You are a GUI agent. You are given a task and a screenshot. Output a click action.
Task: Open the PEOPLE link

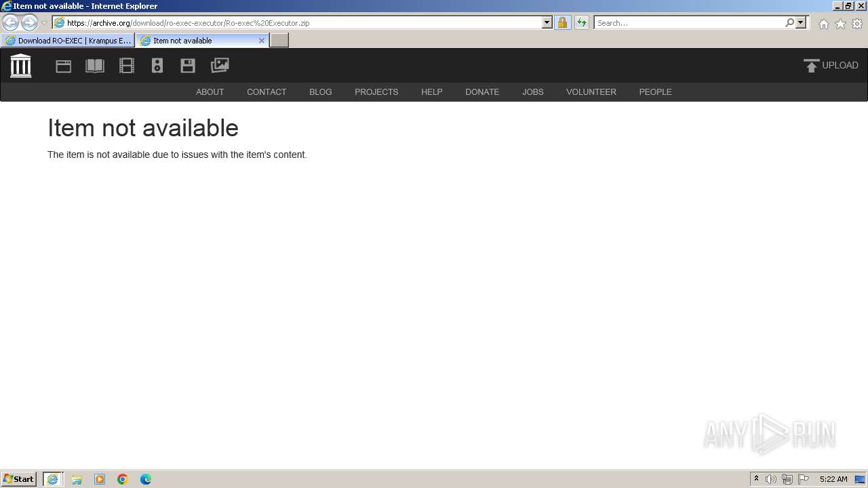(x=656, y=92)
